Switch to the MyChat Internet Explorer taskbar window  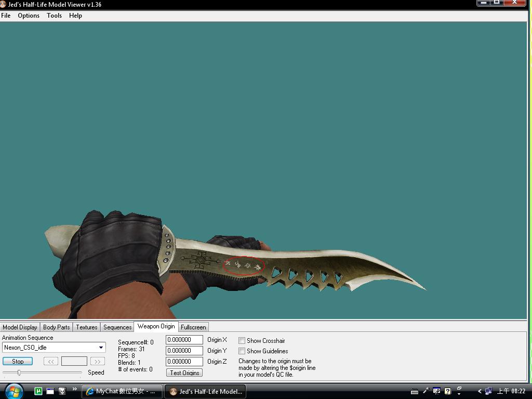point(122,391)
